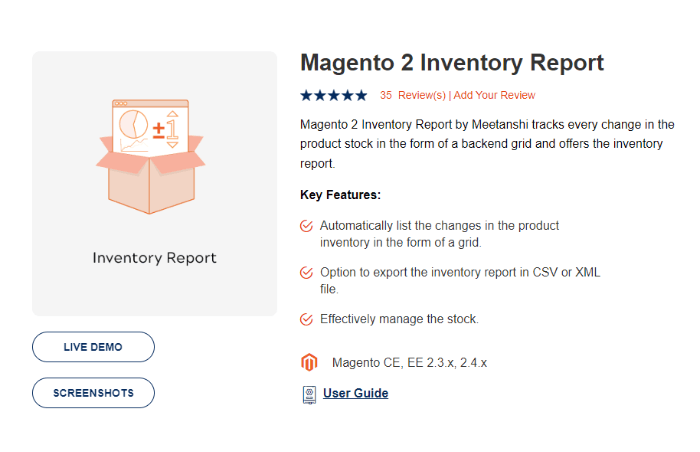Click the Inventory Report caption under image
Screen dimensions: 700x452
[x=154, y=258]
